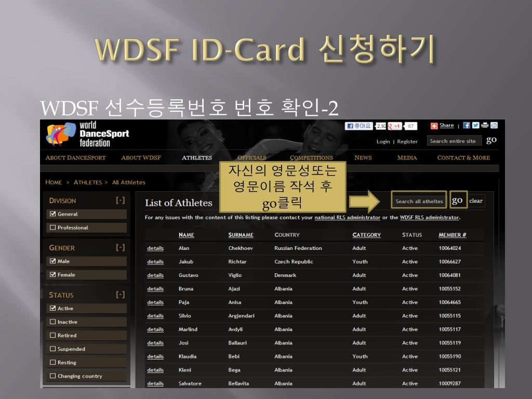Focus the Search all athletes field
Image resolution: width=532 pixels, height=399 pixels.
419,201
